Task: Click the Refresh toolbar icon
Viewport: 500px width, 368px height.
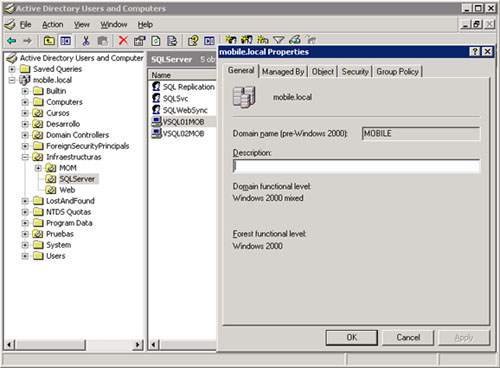Action: tap(156, 41)
